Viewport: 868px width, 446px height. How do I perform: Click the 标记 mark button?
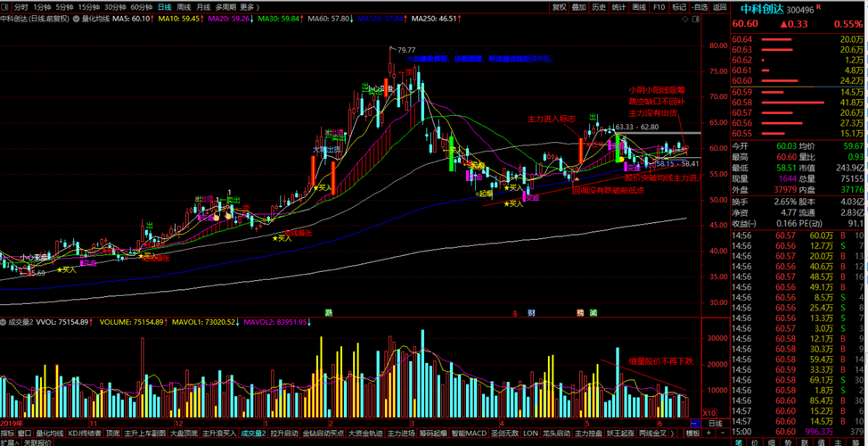point(679,7)
